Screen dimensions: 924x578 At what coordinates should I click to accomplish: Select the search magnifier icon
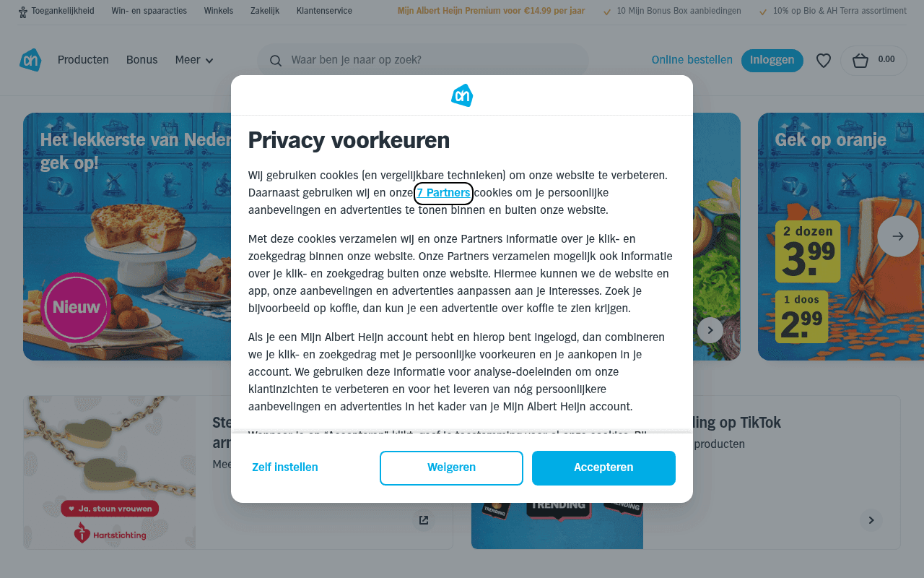[276, 61]
